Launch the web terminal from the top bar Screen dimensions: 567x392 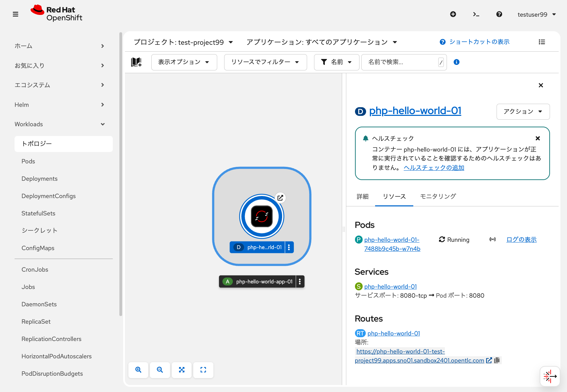click(476, 14)
